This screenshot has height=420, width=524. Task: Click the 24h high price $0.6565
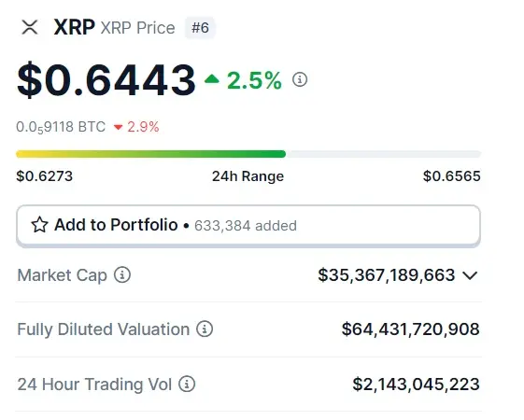[452, 176]
